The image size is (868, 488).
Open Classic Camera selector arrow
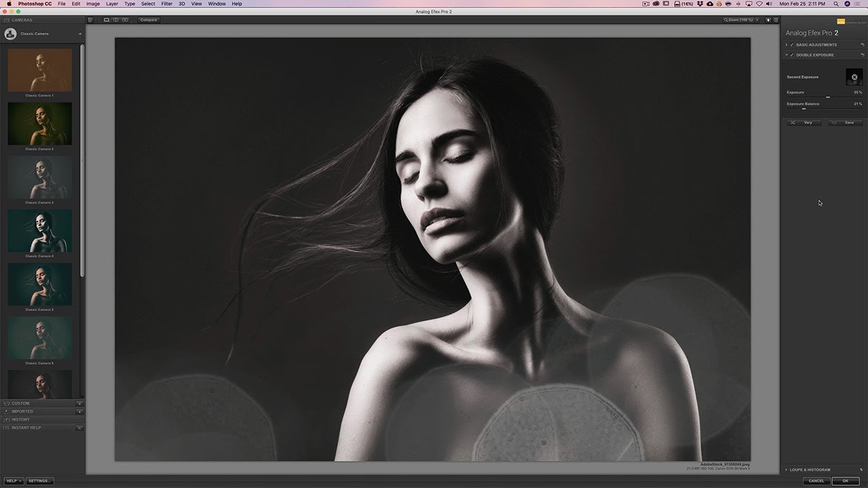(x=79, y=33)
